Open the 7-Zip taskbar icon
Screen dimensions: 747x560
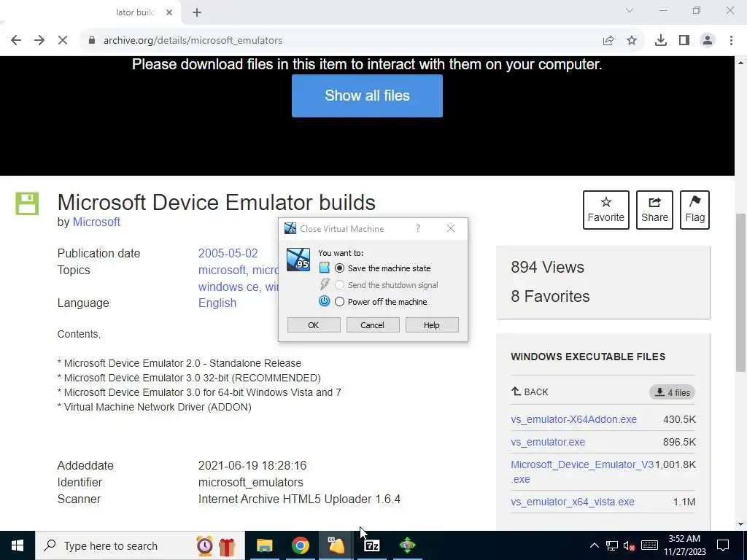pyautogui.click(x=371, y=545)
